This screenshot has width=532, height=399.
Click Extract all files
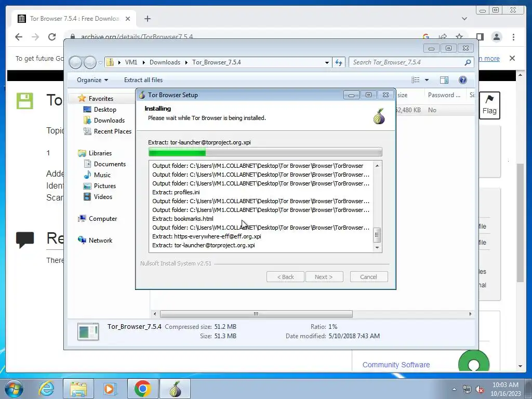tap(143, 80)
